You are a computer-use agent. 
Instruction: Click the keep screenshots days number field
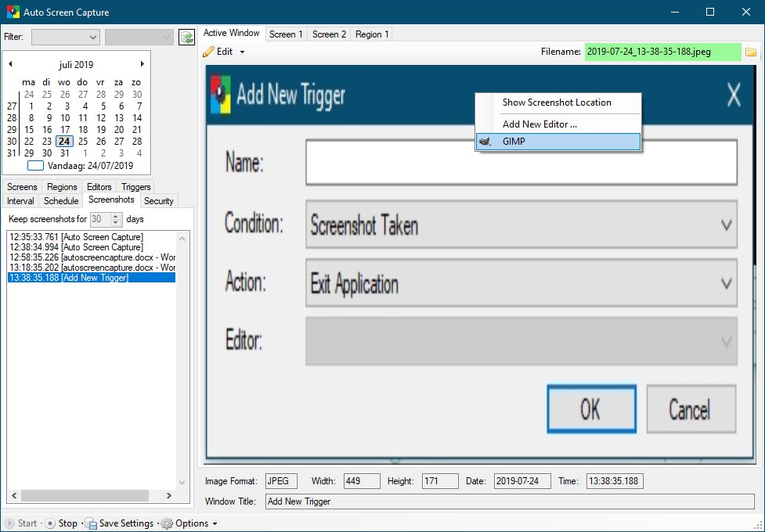(x=100, y=219)
